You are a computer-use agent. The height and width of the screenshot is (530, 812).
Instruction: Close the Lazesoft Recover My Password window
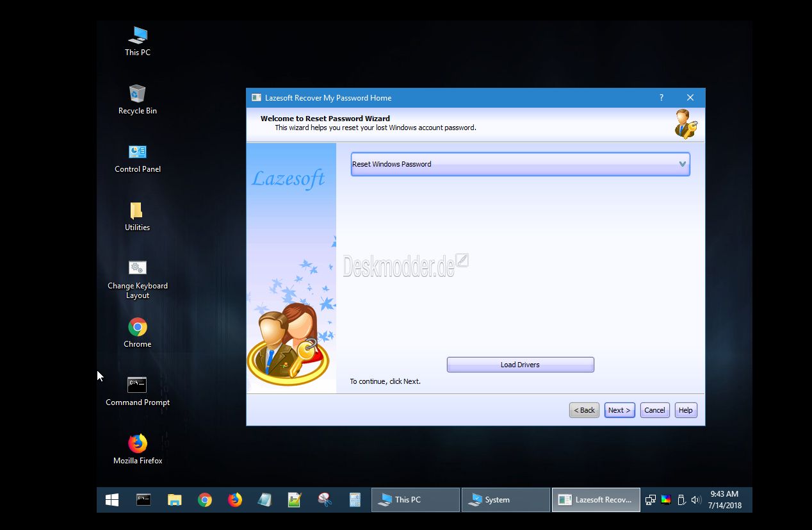coord(690,97)
